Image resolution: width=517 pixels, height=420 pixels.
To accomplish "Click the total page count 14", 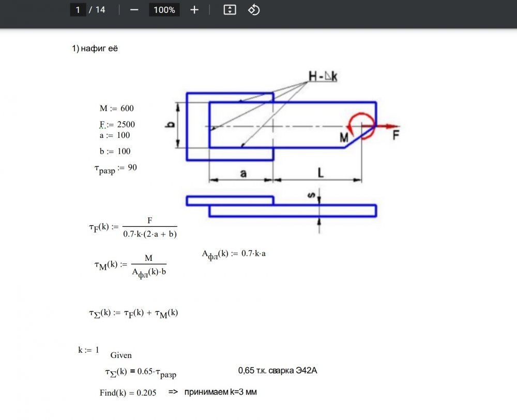I will tap(100, 10).
